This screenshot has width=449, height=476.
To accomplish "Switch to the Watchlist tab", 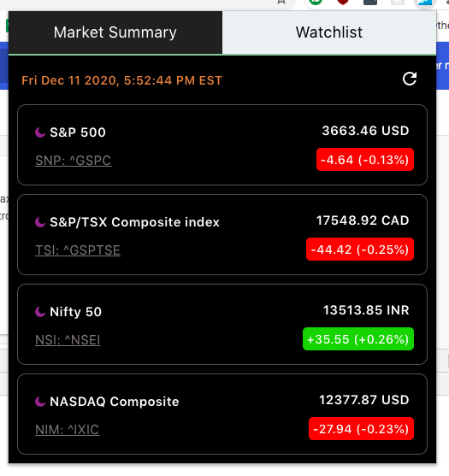I will [x=329, y=32].
